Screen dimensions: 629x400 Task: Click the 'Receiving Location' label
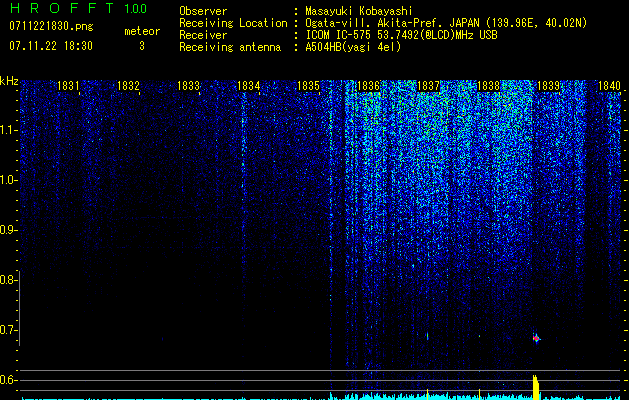[233, 23]
